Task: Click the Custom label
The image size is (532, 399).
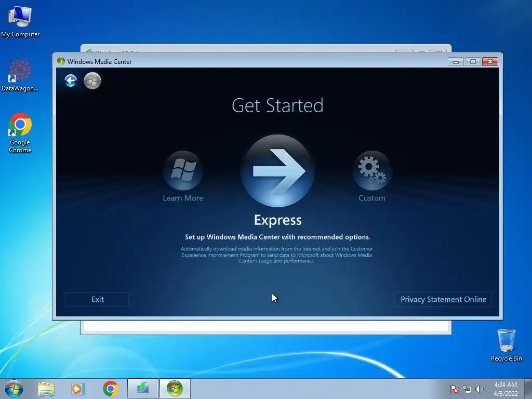Action: (372, 198)
